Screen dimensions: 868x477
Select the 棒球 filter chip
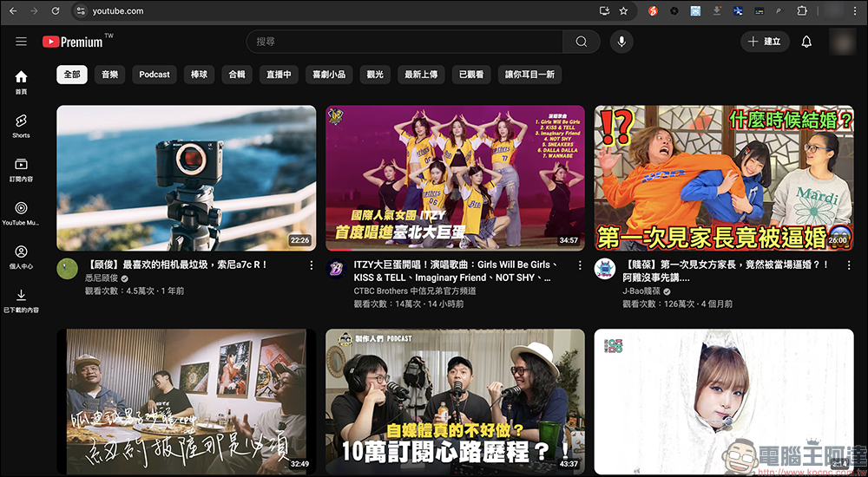point(200,75)
